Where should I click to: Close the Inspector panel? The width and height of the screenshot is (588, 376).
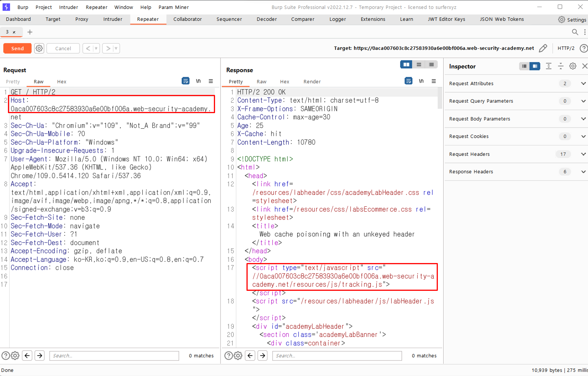click(585, 66)
